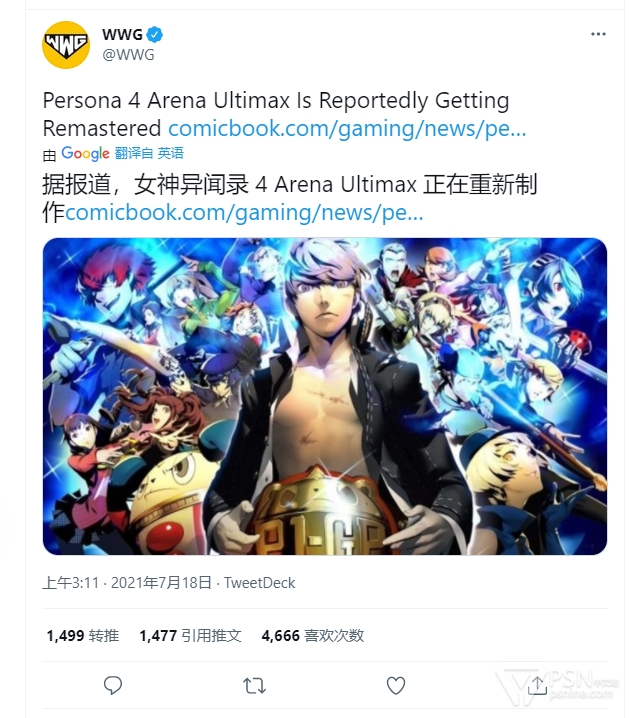
Task: View the 1,499 转推 retweets list
Action: [x=82, y=636]
